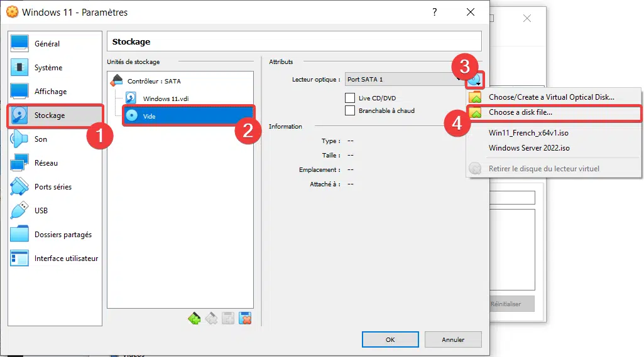The height and width of the screenshot is (357, 644).
Task: Click the USB plug icon
Action: (x=19, y=211)
